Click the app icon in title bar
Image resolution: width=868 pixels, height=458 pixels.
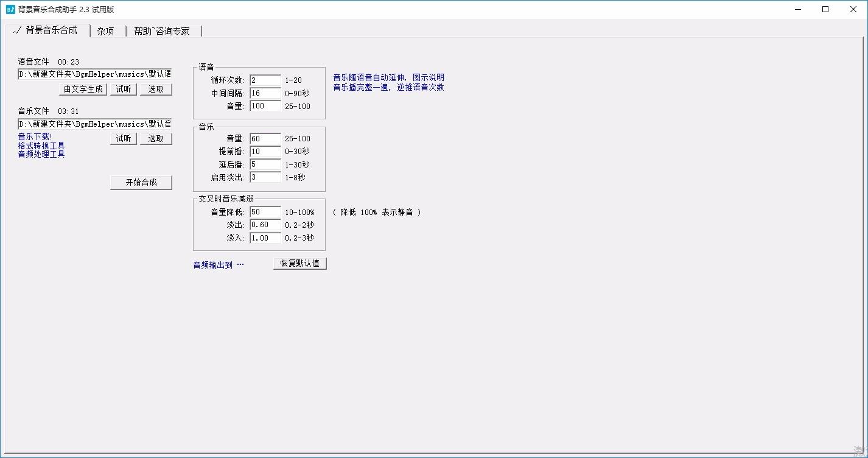click(10, 9)
